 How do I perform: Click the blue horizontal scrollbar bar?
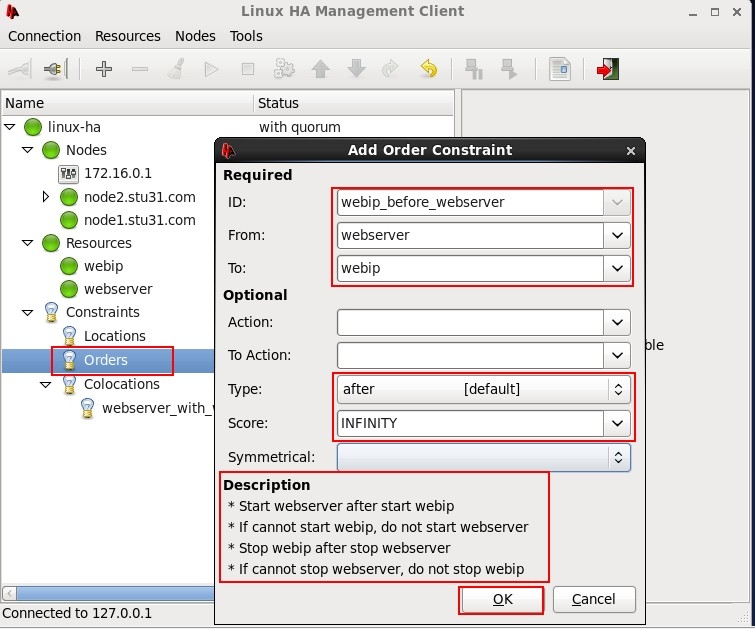(x=116, y=593)
